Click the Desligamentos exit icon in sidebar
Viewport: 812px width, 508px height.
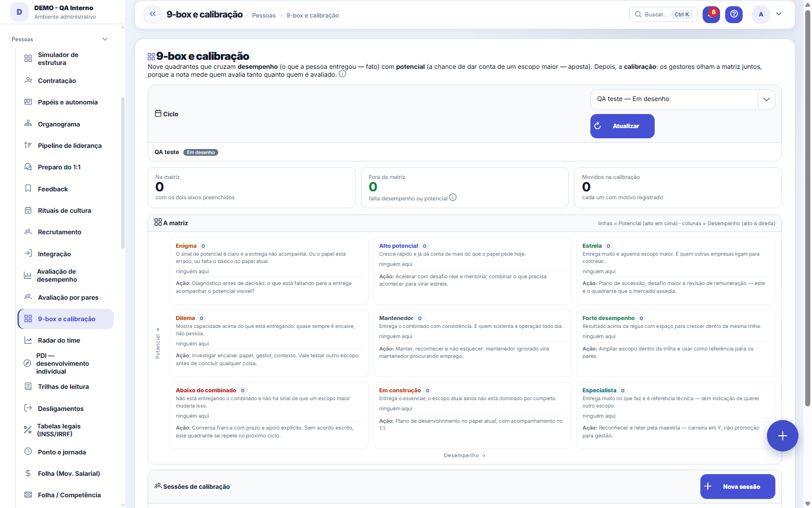(28, 409)
